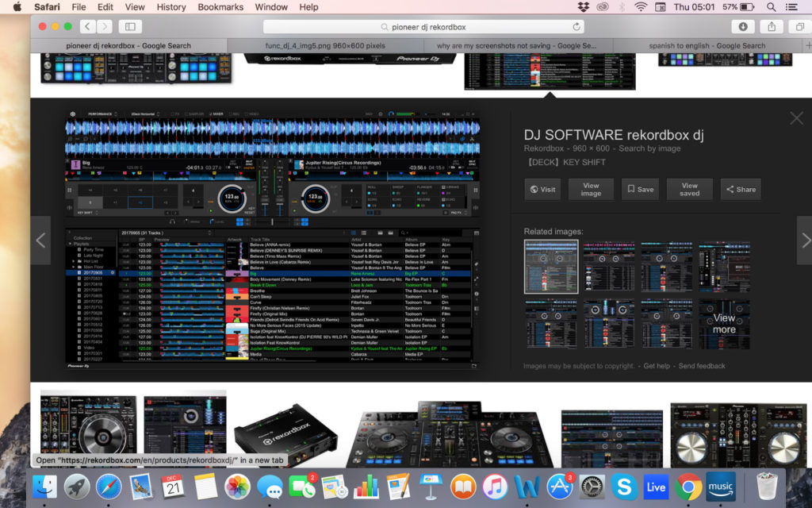
Task: Launch Skype from the Dock
Action: pyautogui.click(x=622, y=487)
